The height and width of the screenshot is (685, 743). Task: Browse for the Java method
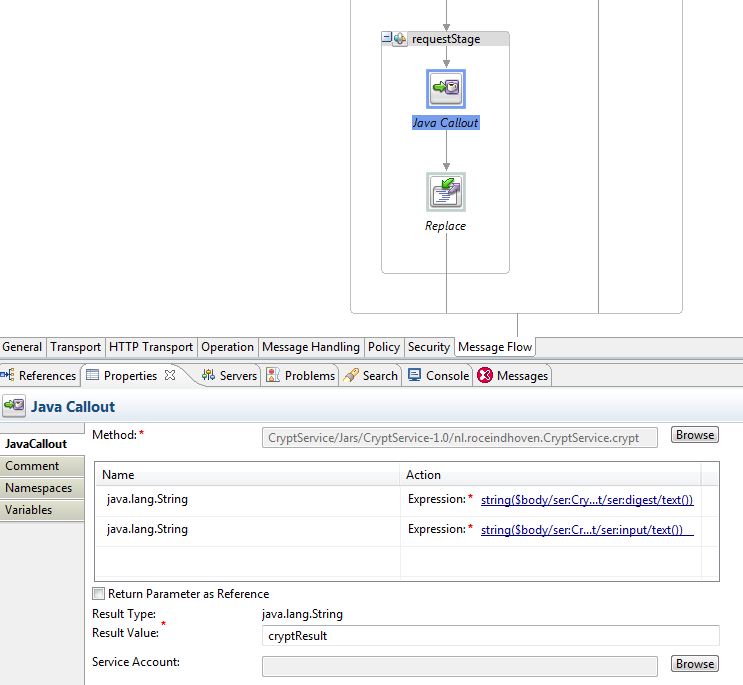click(694, 435)
